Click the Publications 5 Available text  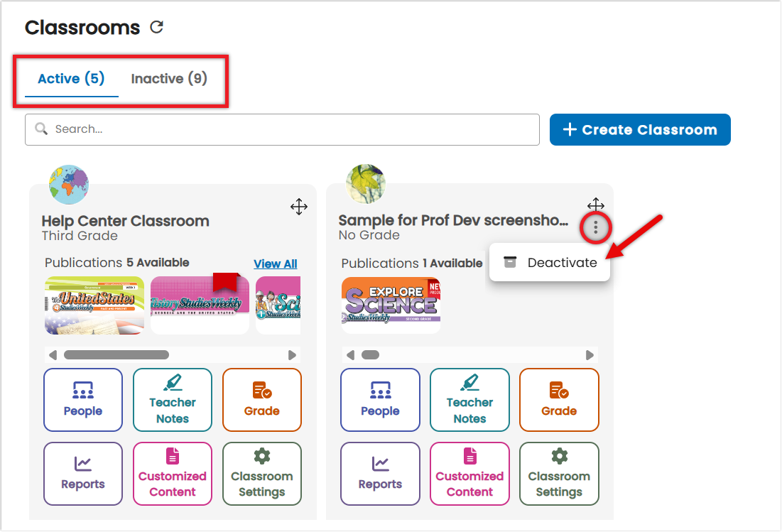117,263
